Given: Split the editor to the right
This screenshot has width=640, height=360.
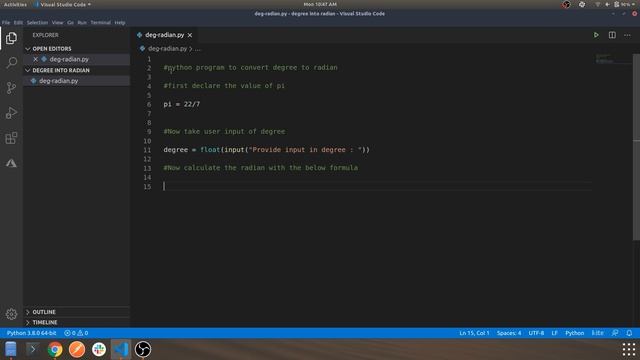Looking at the screenshot, I should pos(612,35).
